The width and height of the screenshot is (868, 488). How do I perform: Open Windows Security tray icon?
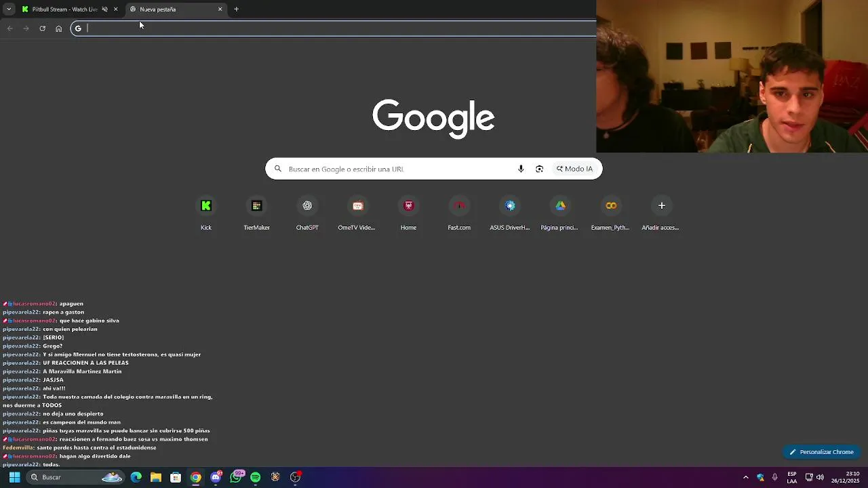[x=760, y=477]
